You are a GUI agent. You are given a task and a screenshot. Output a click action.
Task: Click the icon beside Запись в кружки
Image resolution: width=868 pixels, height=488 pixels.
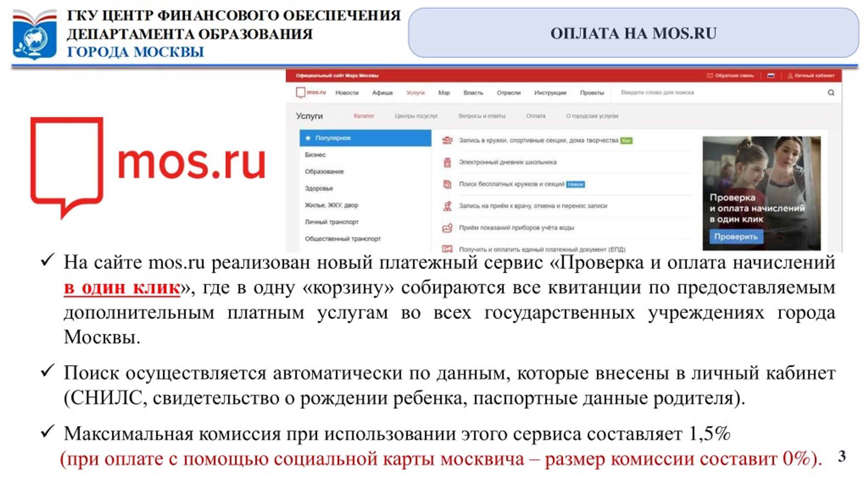(447, 140)
